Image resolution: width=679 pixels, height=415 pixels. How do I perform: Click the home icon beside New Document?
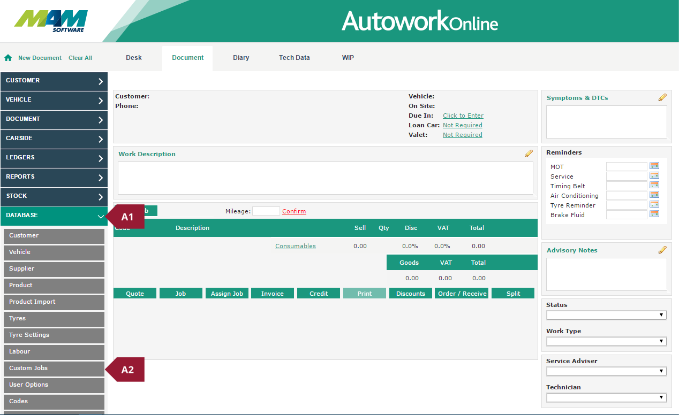click(9, 58)
